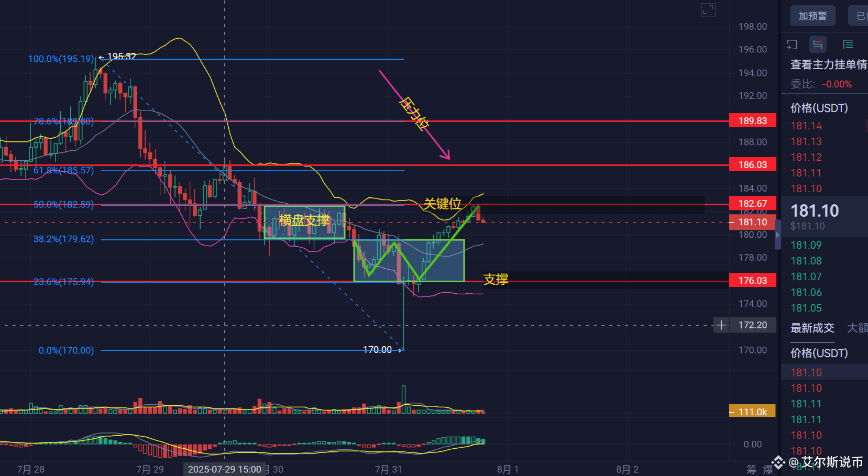The image size is (868, 476).
Task: Click the 加预警 alert button
Action: point(812,16)
